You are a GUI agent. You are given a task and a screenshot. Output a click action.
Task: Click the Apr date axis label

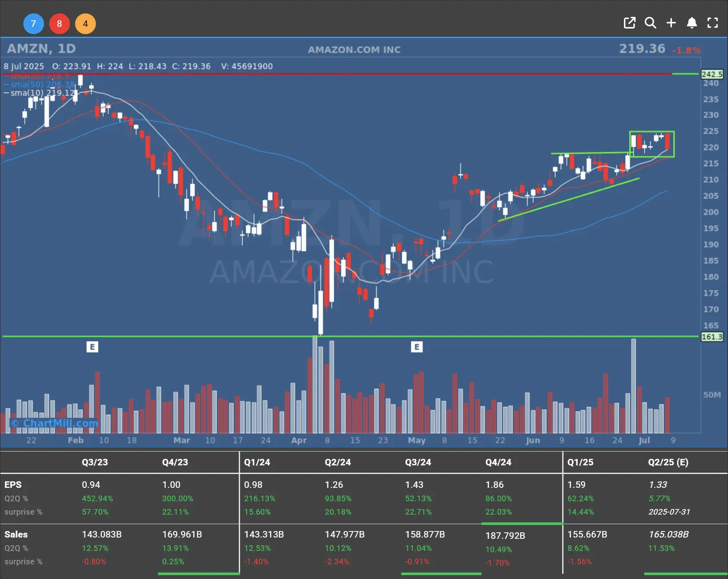pos(299,440)
